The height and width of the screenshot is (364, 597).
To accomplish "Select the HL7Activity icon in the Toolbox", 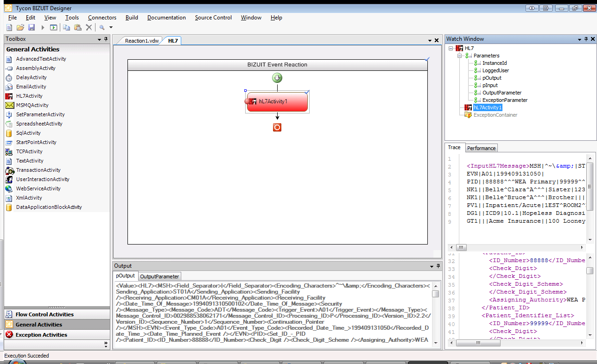I will click(x=9, y=96).
